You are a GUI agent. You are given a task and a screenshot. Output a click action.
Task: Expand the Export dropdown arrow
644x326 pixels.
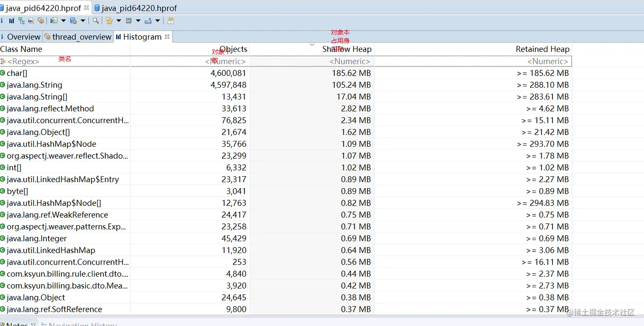coord(158,20)
